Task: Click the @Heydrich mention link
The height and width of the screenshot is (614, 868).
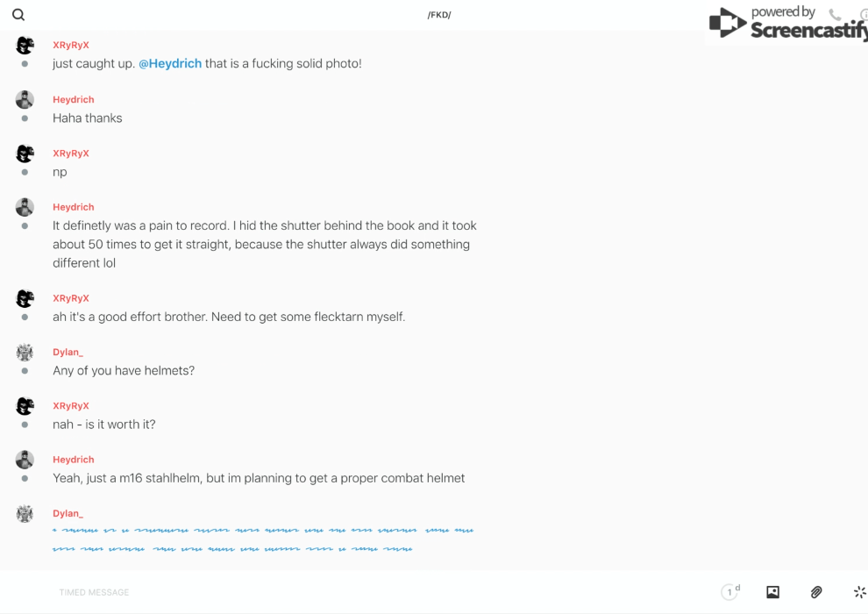Action: [170, 64]
